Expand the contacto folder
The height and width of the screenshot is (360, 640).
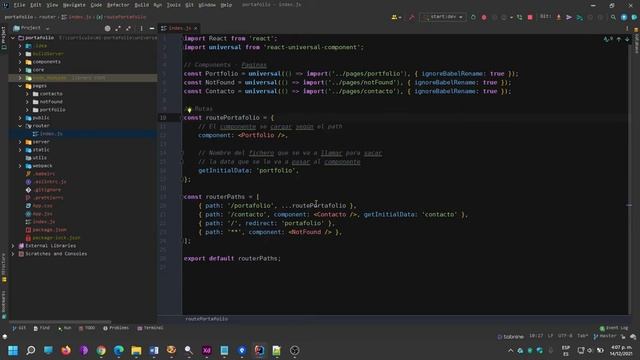point(27,94)
